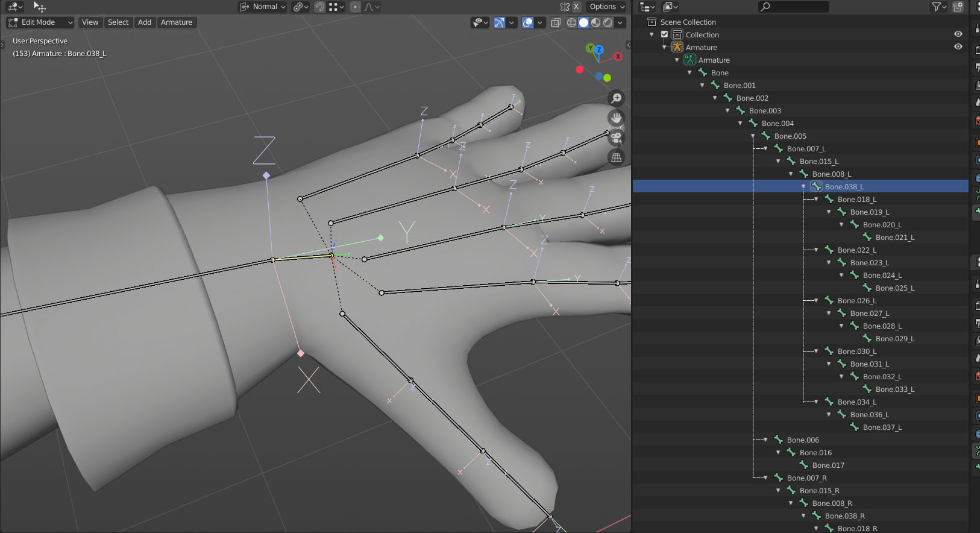This screenshot has height=533, width=980.
Task: Hide the Armature object eye icon
Action: pos(958,47)
